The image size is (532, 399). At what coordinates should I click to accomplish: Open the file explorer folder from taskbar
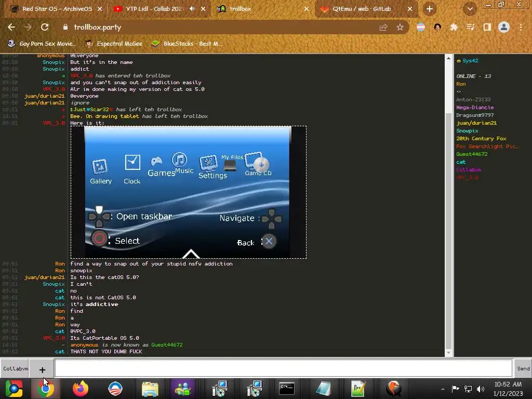click(150, 389)
